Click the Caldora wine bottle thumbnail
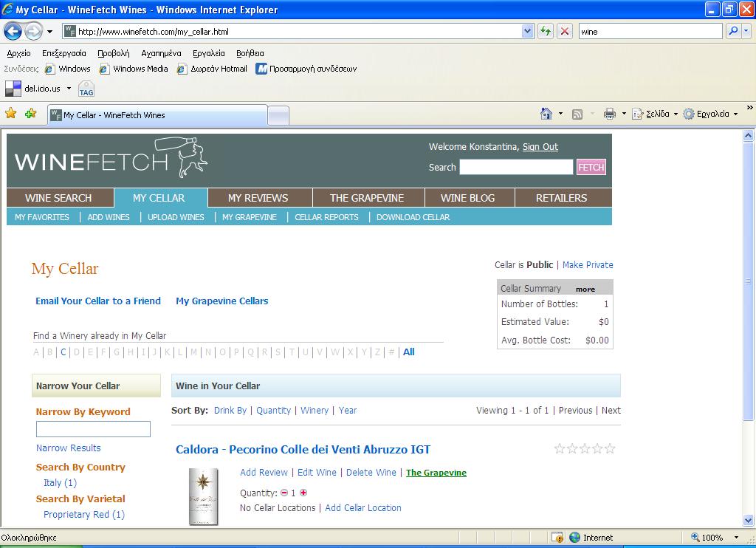756x548 pixels. [204, 496]
